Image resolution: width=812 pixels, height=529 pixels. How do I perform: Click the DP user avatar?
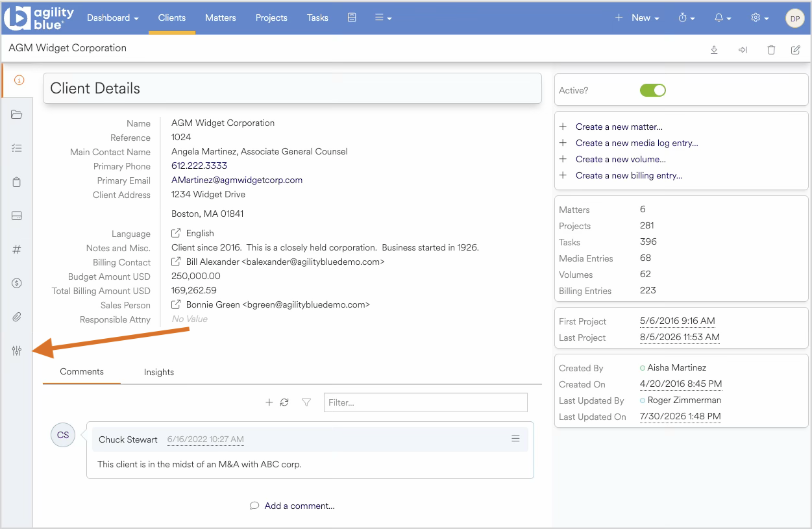coord(794,18)
